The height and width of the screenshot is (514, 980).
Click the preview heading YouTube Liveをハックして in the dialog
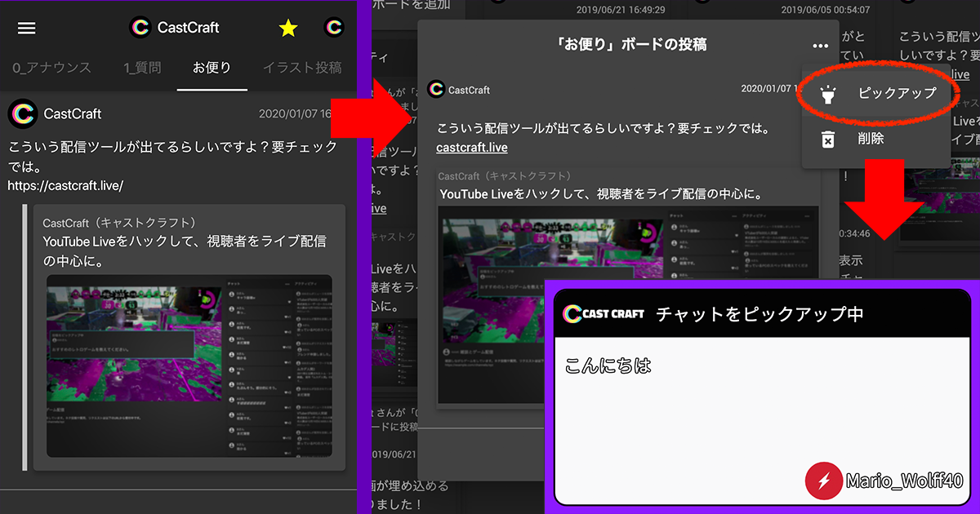pos(601,194)
